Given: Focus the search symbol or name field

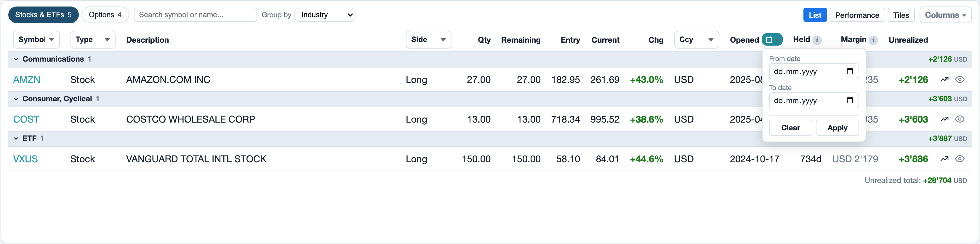Looking at the screenshot, I should coord(195,15).
